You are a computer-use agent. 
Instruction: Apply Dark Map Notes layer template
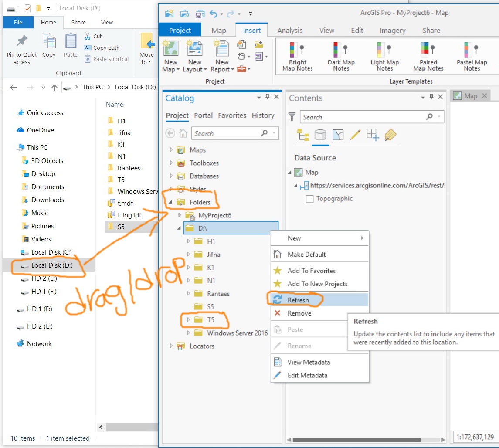pyautogui.click(x=341, y=57)
